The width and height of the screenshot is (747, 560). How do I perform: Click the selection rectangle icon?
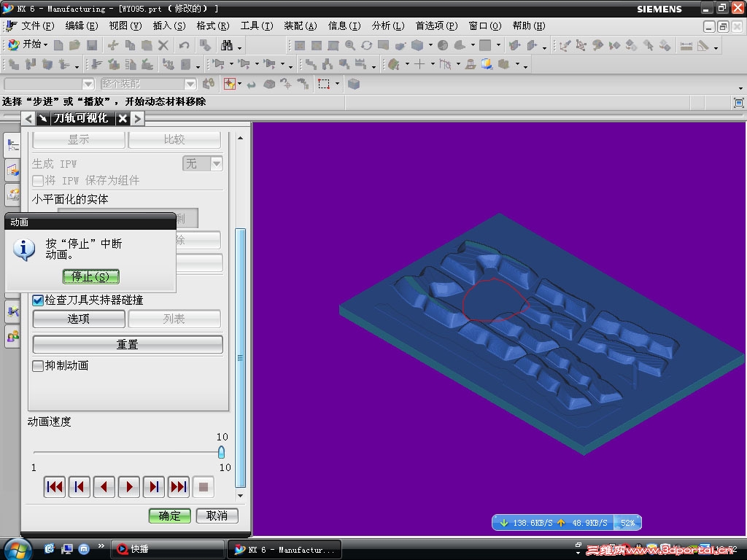click(324, 84)
